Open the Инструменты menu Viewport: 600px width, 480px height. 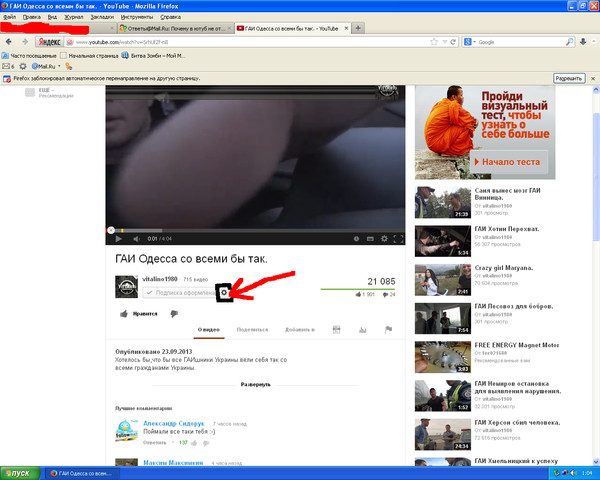(x=137, y=17)
